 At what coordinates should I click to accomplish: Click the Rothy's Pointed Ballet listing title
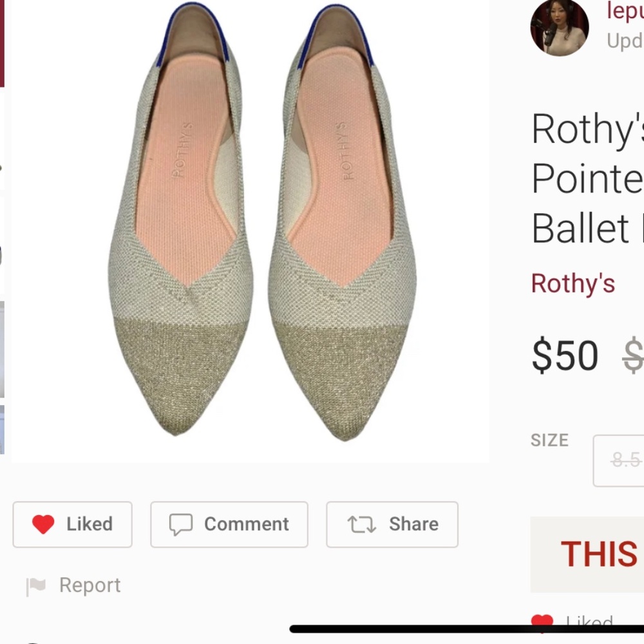coord(586,178)
